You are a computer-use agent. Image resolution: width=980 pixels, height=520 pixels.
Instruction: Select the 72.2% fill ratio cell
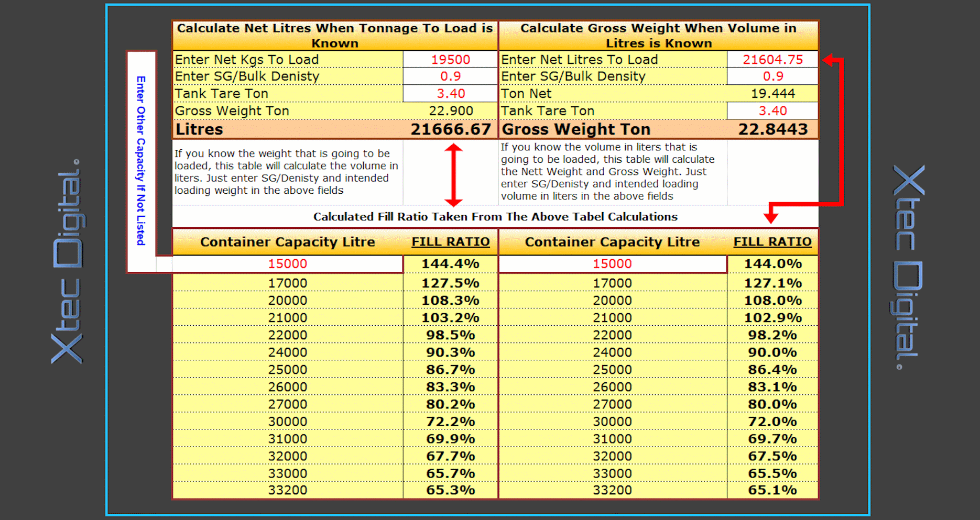(x=451, y=422)
